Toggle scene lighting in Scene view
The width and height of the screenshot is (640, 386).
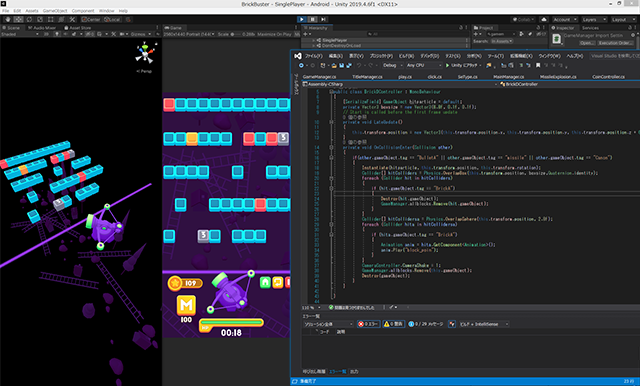(x=57, y=34)
